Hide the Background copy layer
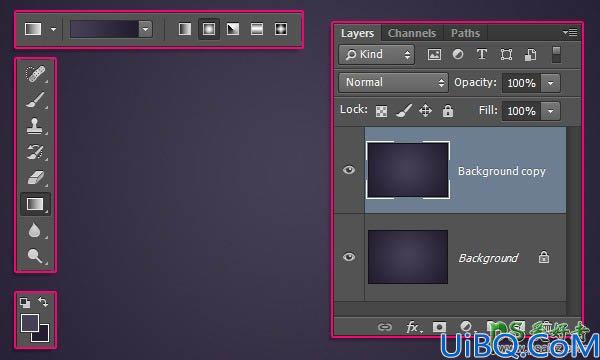The image size is (600, 360). (349, 170)
